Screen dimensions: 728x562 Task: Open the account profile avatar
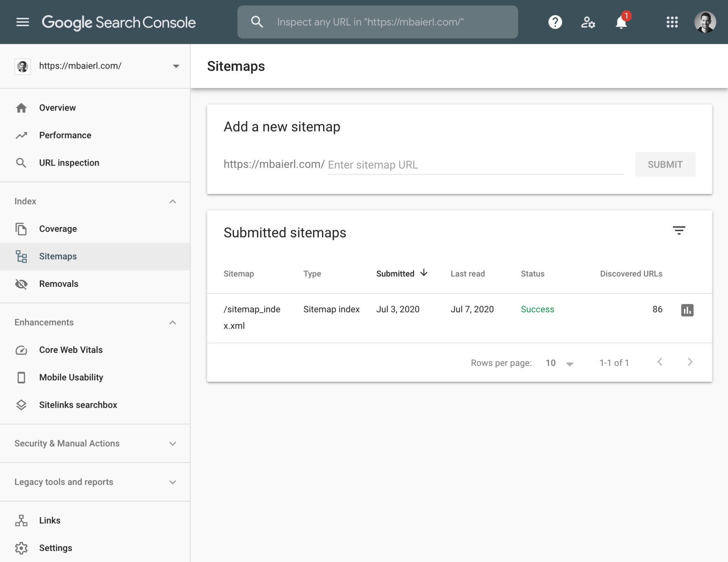[x=705, y=22]
